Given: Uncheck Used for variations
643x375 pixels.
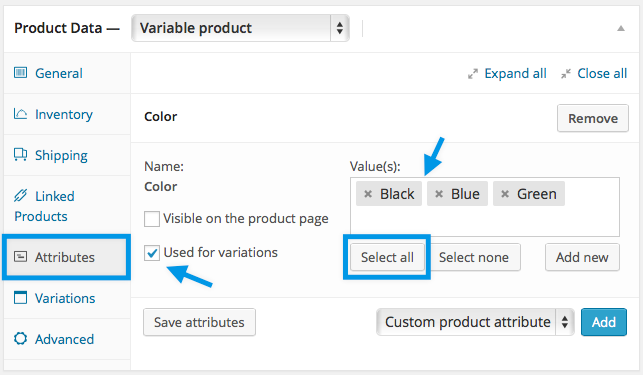Looking at the screenshot, I should click(152, 253).
